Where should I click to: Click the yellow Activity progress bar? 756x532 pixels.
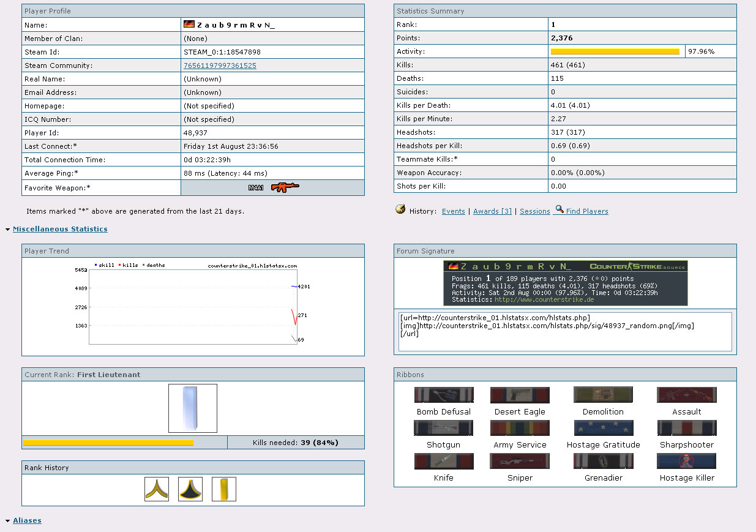tap(615, 52)
